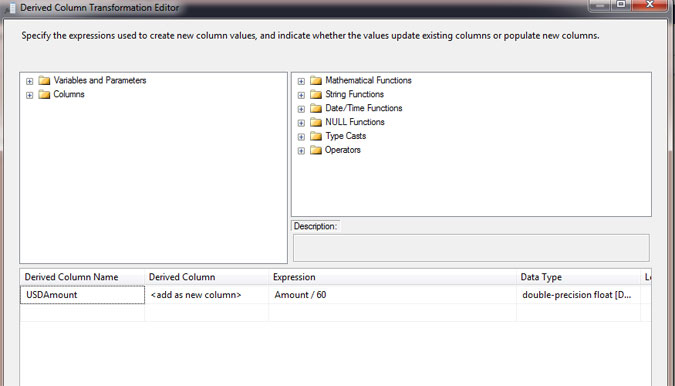This screenshot has height=386, width=675.
Task: Click the editor window title icon
Action: 12,8
